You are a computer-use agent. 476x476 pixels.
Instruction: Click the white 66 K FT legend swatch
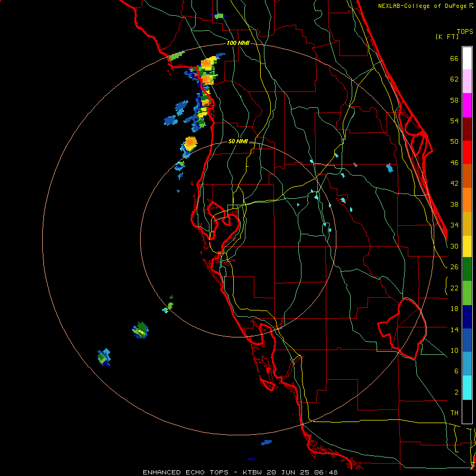(467, 58)
